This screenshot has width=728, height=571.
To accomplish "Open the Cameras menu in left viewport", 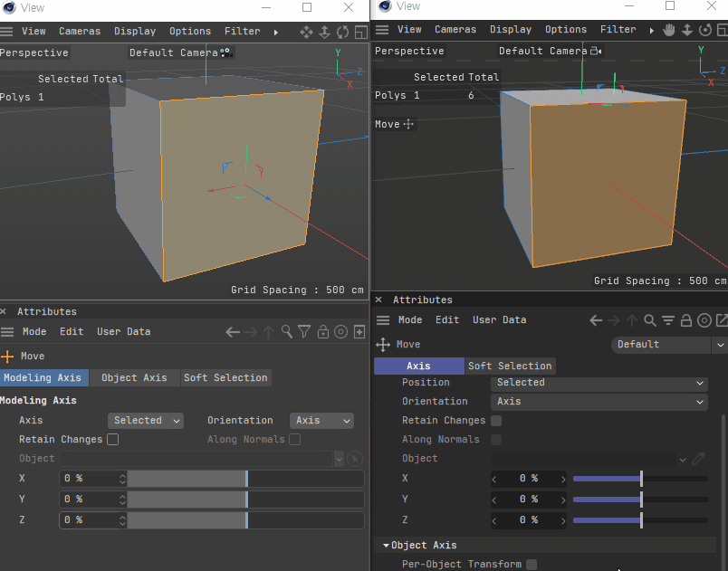I will [x=80, y=32].
